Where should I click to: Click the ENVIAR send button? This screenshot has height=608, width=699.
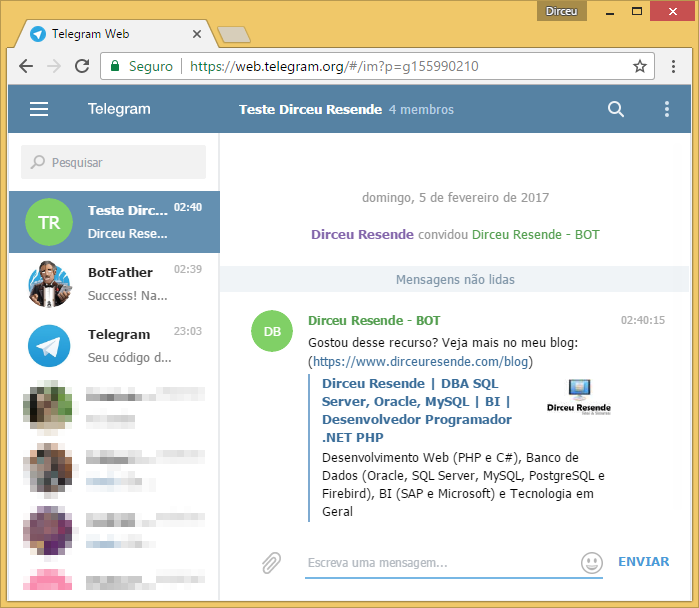coord(643,562)
